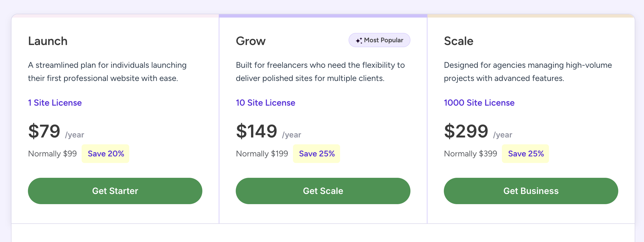Click the Get Scale button
The height and width of the screenshot is (242, 644).
pos(323,191)
